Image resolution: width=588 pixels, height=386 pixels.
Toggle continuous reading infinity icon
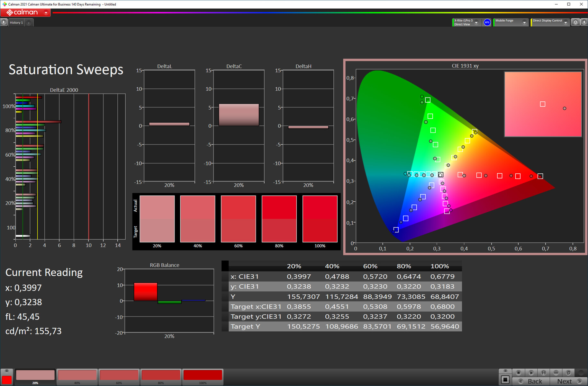tap(556, 372)
